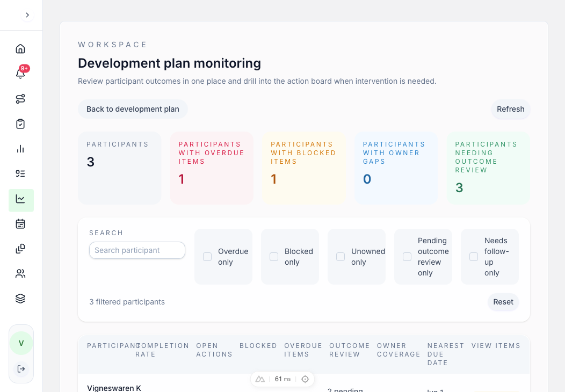Open notifications bell with 9+ badge

20,74
